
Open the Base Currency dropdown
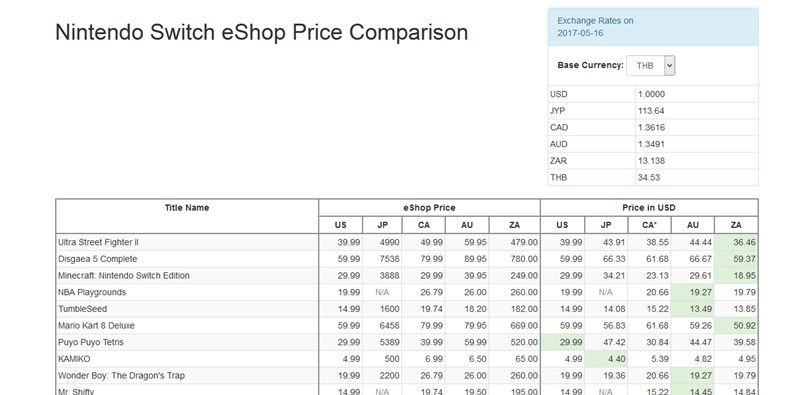651,66
